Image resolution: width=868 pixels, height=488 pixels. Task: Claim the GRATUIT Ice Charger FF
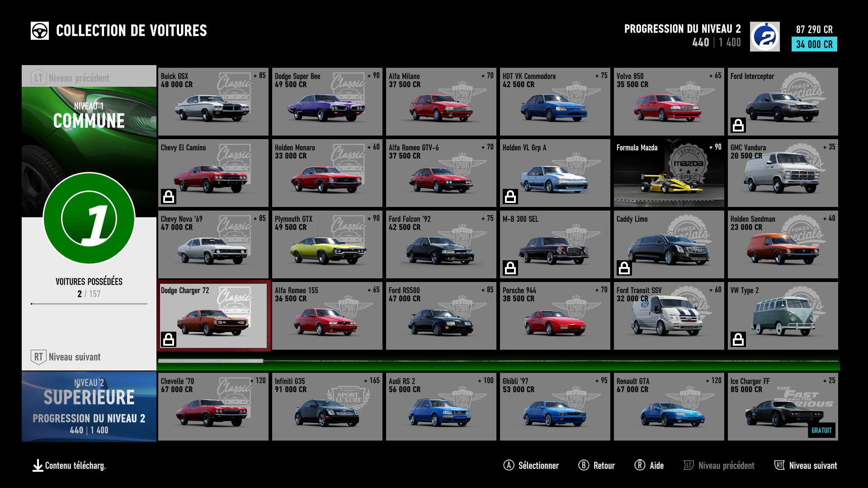(822, 430)
